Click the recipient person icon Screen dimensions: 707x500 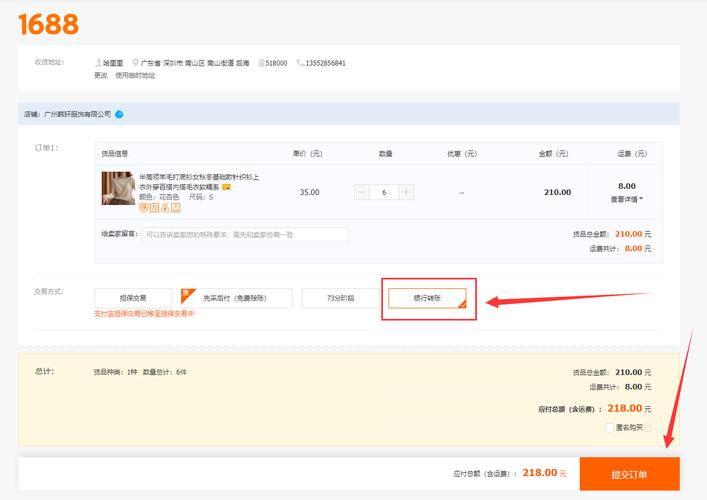point(98,62)
